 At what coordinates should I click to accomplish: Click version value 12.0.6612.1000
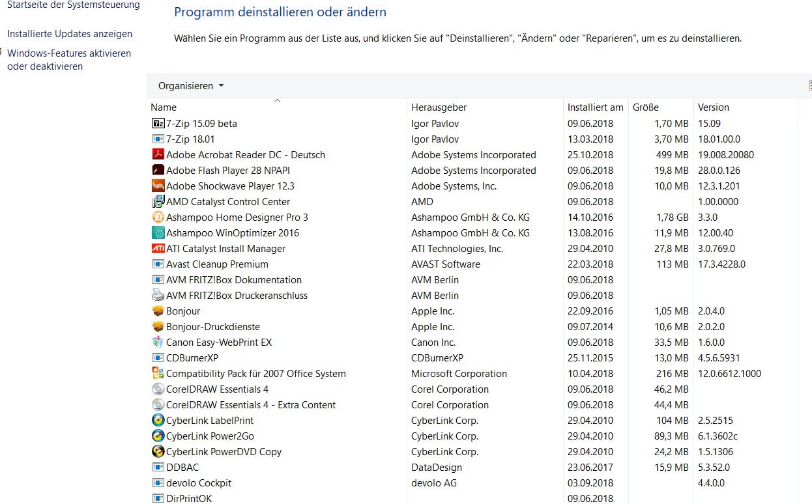point(729,373)
